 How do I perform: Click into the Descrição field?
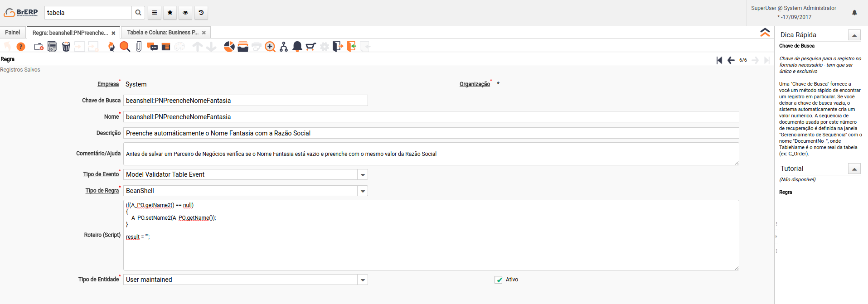click(x=431, y=133)
